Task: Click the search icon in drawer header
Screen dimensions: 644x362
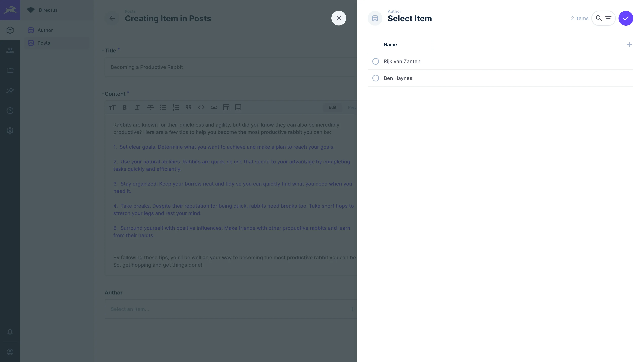Action: [x=599, y=18]
